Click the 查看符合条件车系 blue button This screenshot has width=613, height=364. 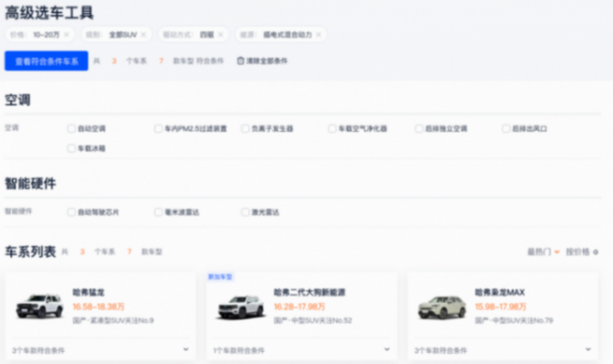46,61
